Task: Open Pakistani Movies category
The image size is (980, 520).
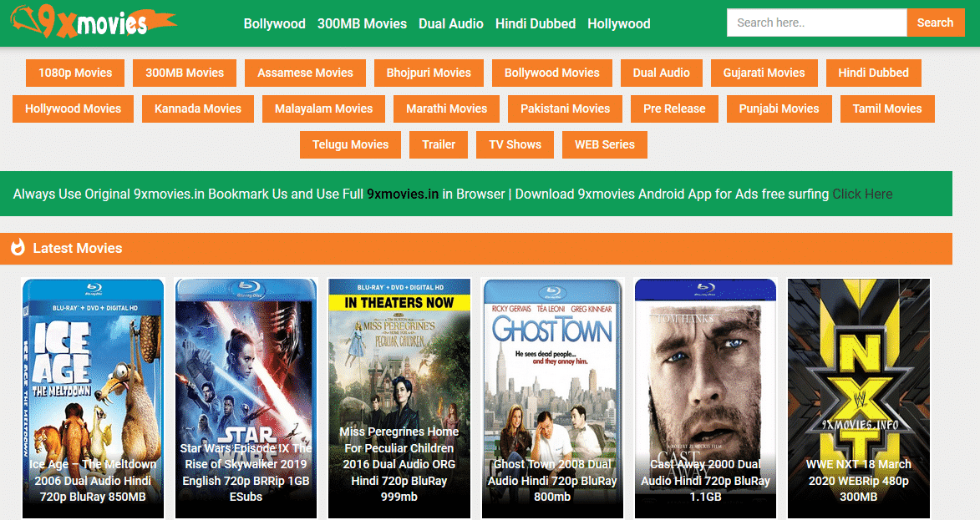Action: 565,109
